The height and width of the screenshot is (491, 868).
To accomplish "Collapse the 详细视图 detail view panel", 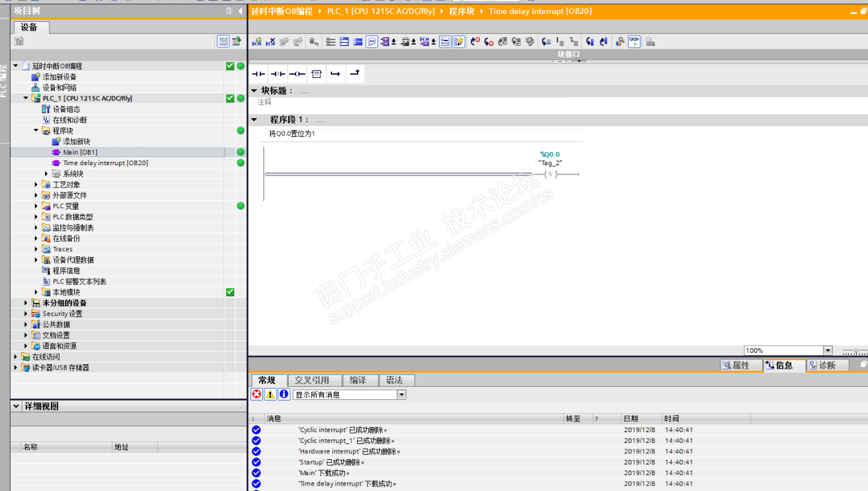I will coord(17,406).
